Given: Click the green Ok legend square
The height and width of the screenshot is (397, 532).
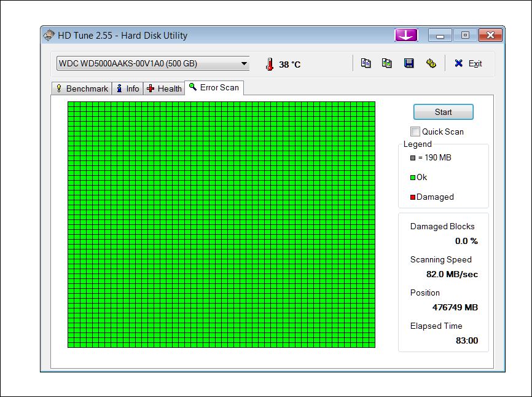Looking at the screenshot, I should [413, 178].
